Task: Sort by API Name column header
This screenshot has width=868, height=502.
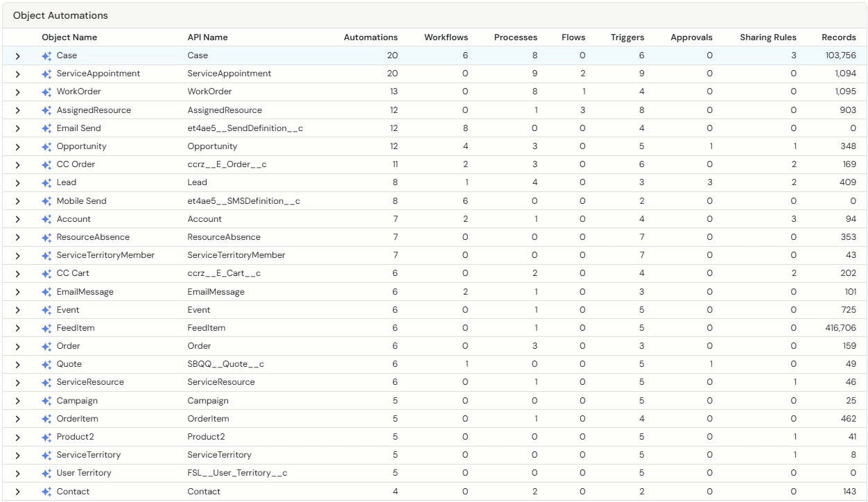Action: coord(207,37)
